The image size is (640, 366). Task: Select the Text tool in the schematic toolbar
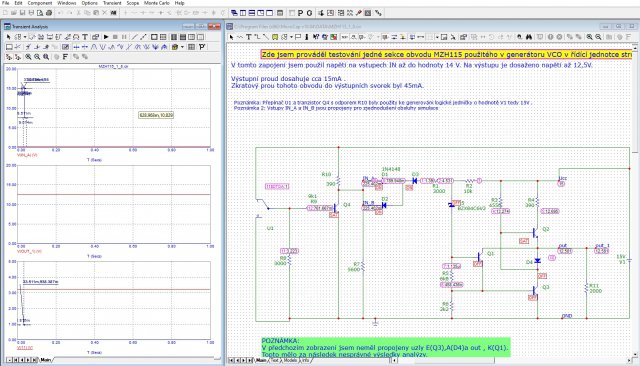pyautogui.click(x=249, y=37)
